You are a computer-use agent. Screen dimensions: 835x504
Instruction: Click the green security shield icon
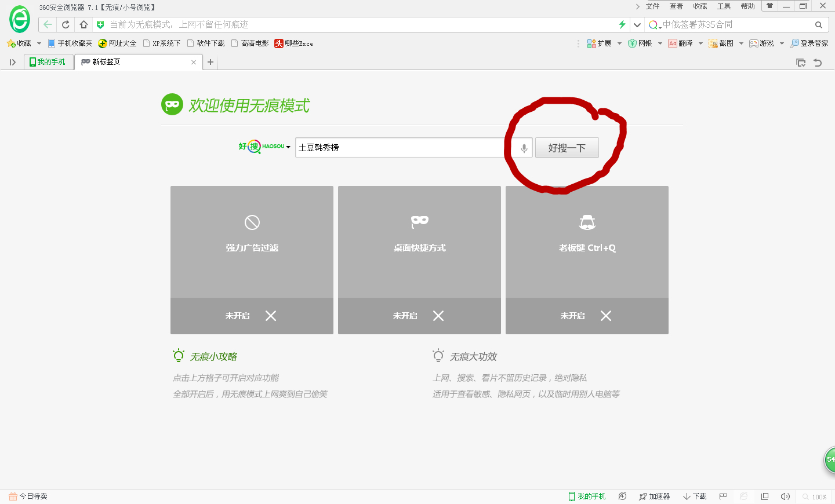[x=100, y=24]
